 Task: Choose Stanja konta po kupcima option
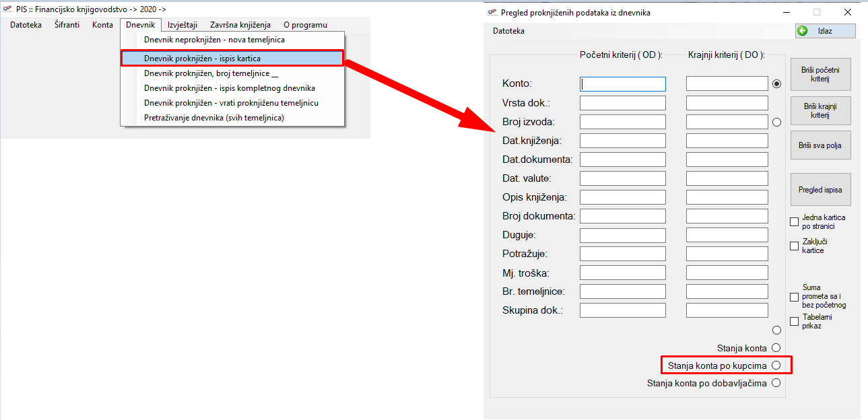click(776, 365)
